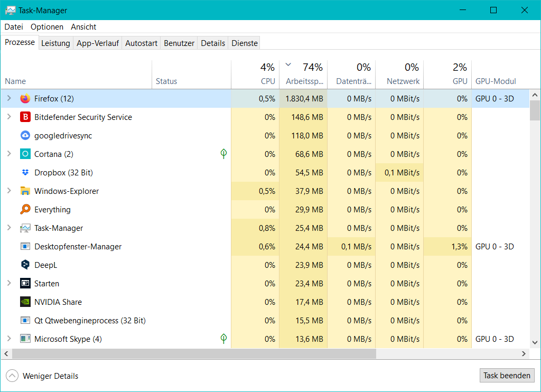The height and width of the screenshot is (392, 541).
Task: Sort by the CPU column header
Action: 255,74
